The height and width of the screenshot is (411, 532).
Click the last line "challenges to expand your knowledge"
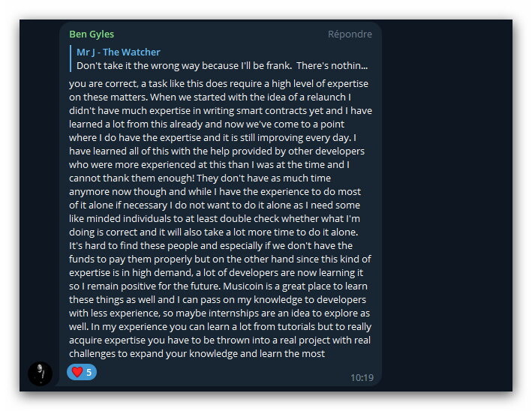point(197,354)
